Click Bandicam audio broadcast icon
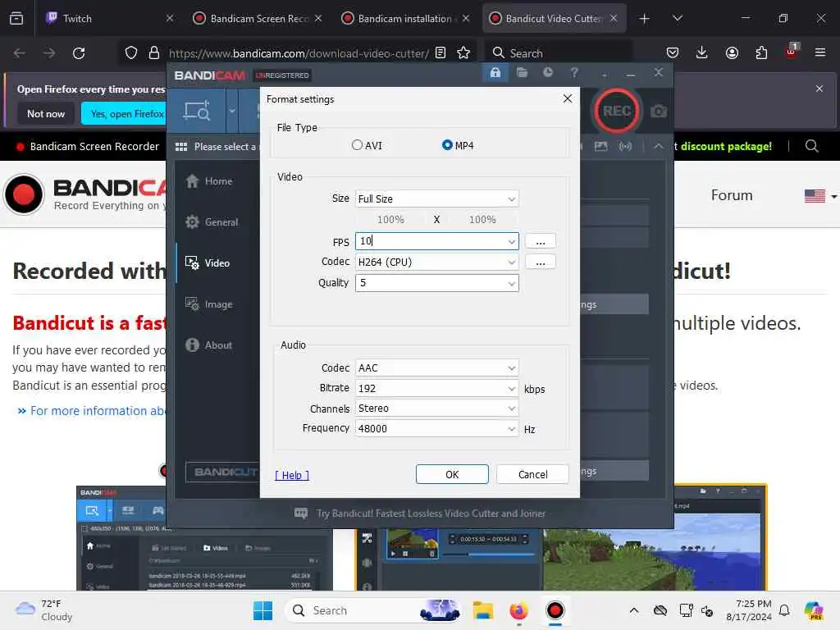Screen dimensions: 840x630 point(625,146)
